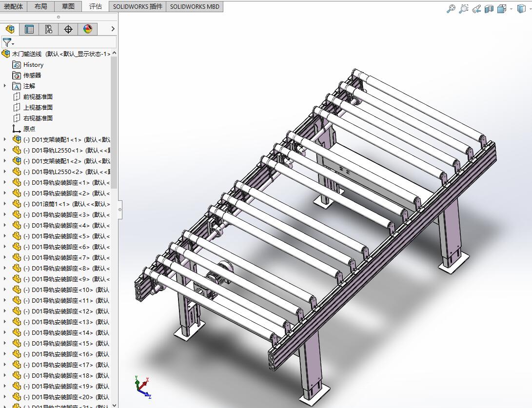Click the Zoom to Fit icon

[451, 9]
